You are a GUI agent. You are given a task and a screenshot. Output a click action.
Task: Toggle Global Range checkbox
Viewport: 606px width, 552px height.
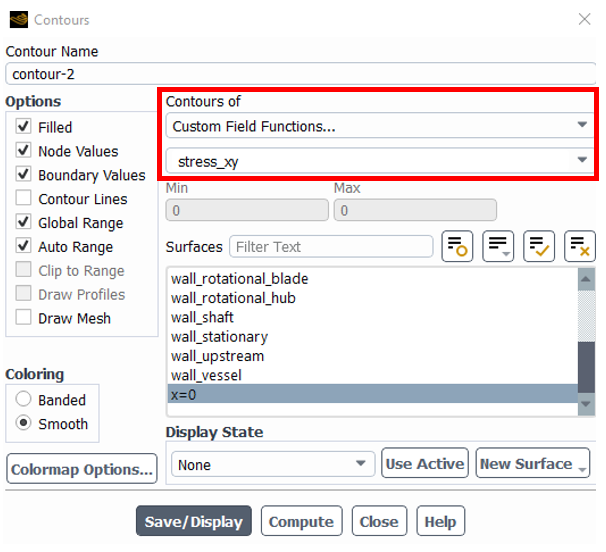(23, 221)
